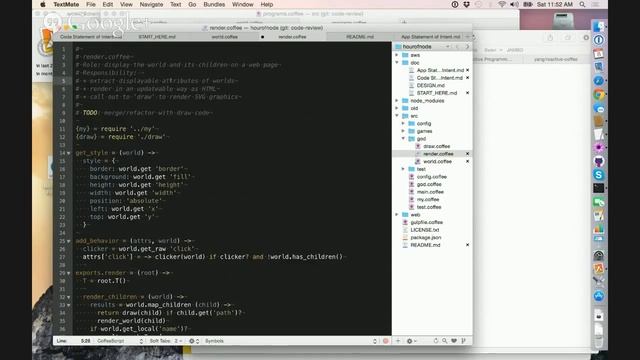Expand the old folder

(x=397, y=108)
